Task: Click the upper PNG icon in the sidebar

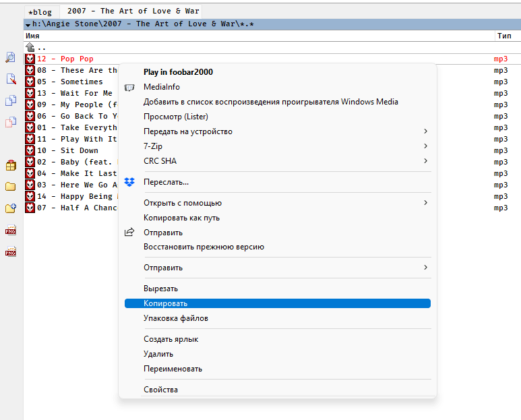Action: [11, 230]
